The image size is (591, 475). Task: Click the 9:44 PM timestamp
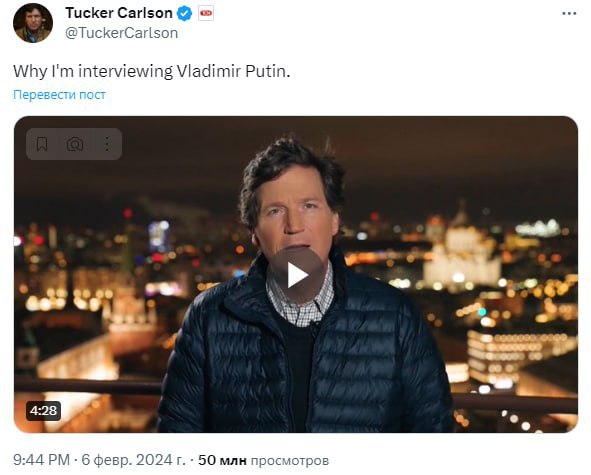tap(41, 460)
